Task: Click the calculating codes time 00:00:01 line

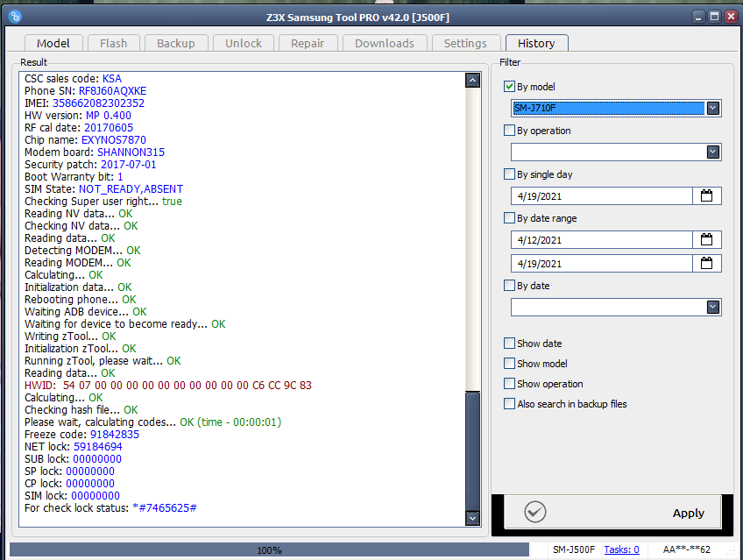Action: [152, 422]
